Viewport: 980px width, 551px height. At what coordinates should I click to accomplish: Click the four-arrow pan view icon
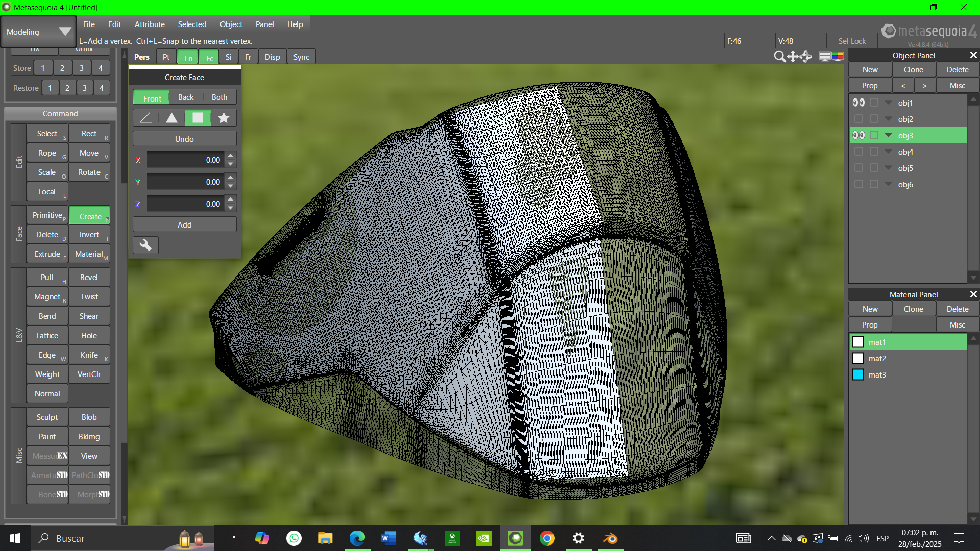(x=793, y=57)
